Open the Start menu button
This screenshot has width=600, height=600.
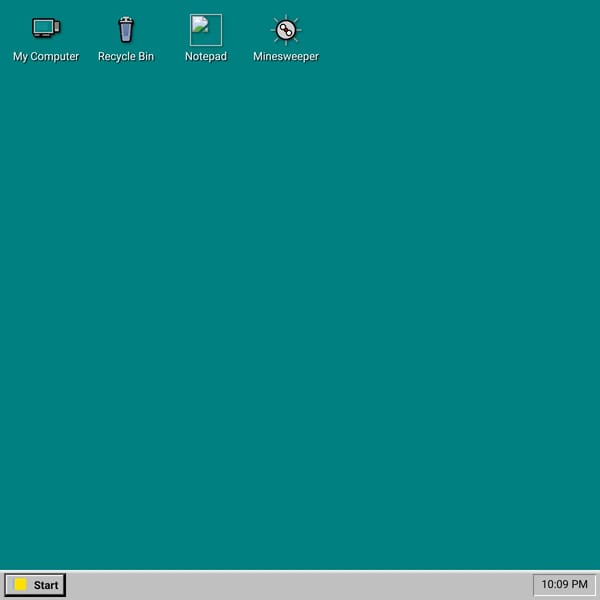(35, 585)
